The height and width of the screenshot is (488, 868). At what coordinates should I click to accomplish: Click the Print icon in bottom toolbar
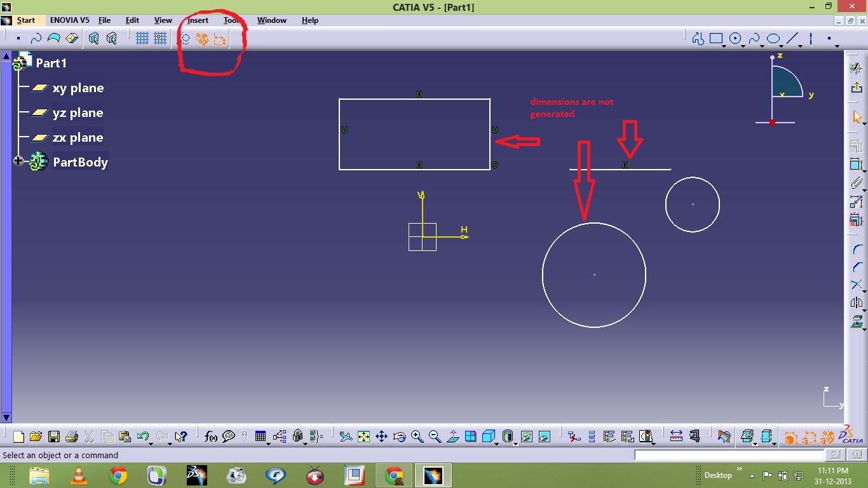(71, 437)
